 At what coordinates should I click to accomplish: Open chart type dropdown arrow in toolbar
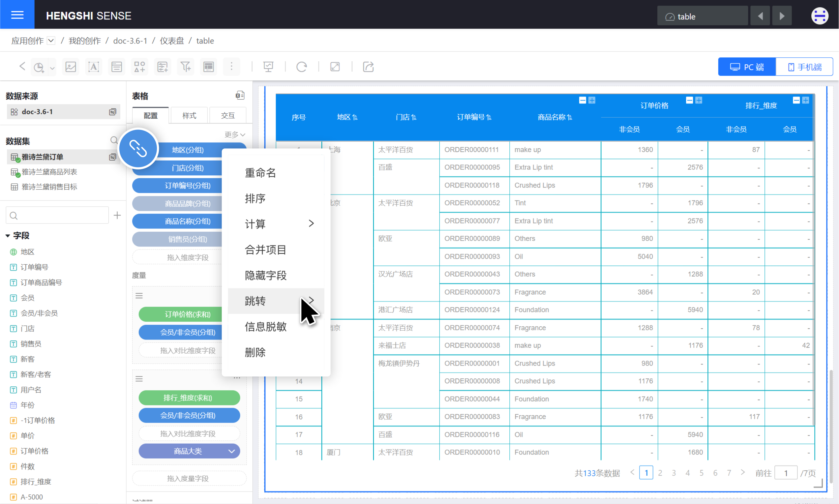(x=52, y=68)
